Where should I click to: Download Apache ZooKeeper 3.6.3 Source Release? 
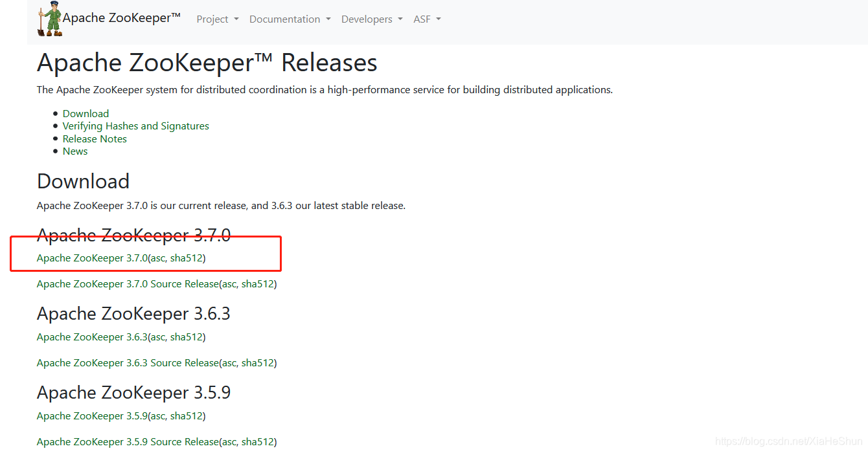(x=128, y=363)
